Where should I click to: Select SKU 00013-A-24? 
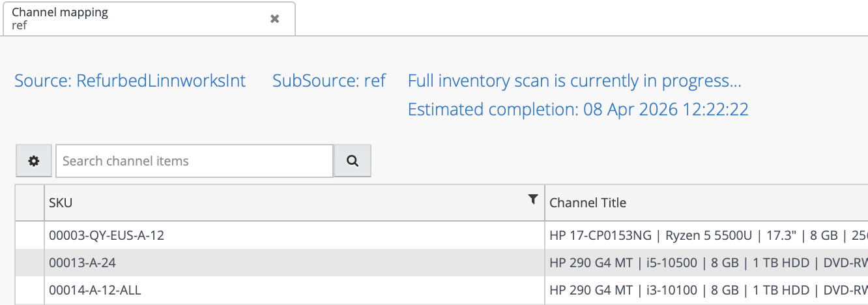(x=83, y=263)
